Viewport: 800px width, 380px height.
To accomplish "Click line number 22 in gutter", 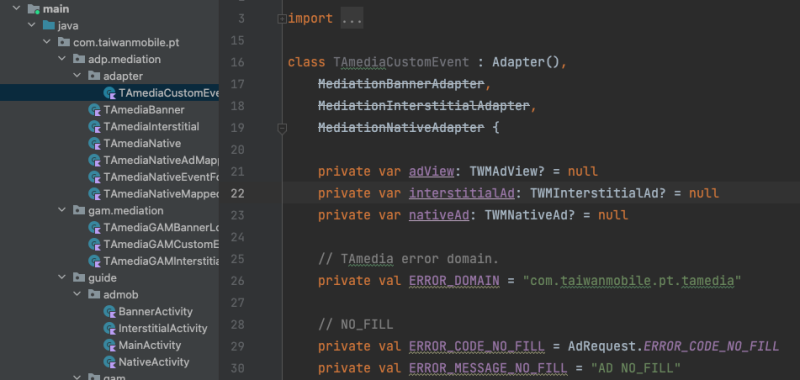I will click(x=237, y=194).
